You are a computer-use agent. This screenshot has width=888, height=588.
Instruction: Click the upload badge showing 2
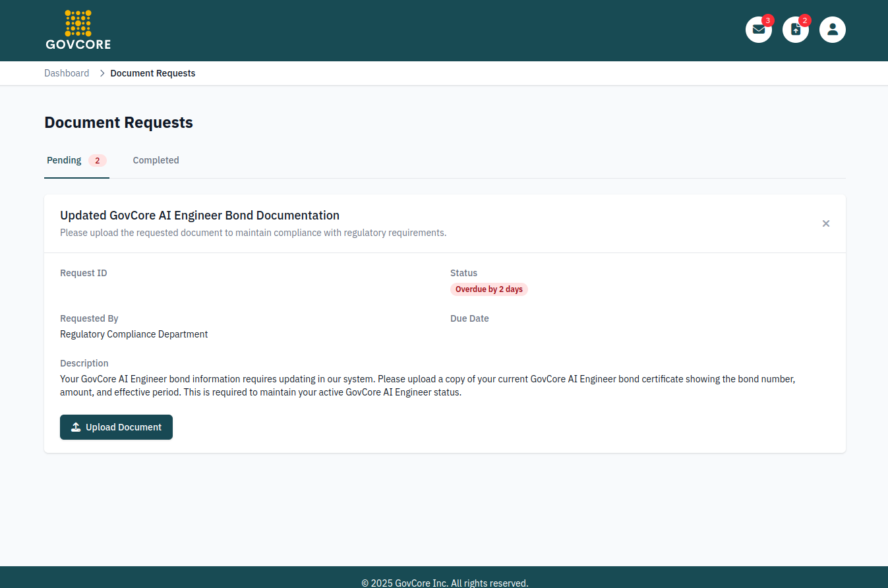click(804, 20)
